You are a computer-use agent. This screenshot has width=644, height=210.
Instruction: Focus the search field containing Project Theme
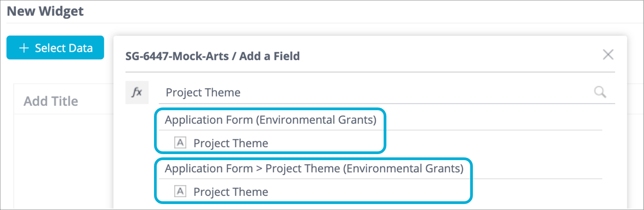(x=369, y=92)
